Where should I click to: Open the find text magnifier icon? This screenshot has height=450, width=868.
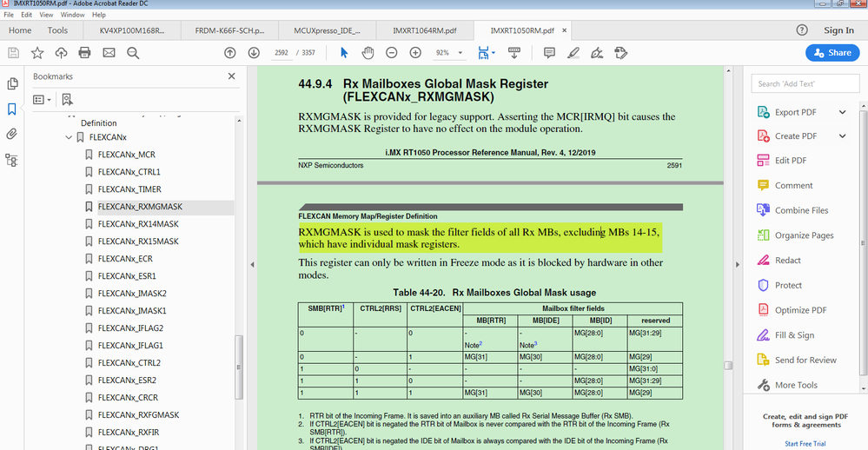click(133, 53)
